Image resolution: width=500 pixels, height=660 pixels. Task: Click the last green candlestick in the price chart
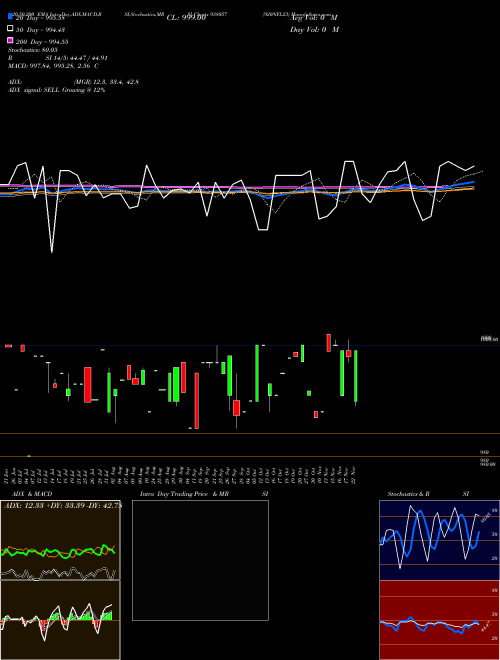point(356,376)
